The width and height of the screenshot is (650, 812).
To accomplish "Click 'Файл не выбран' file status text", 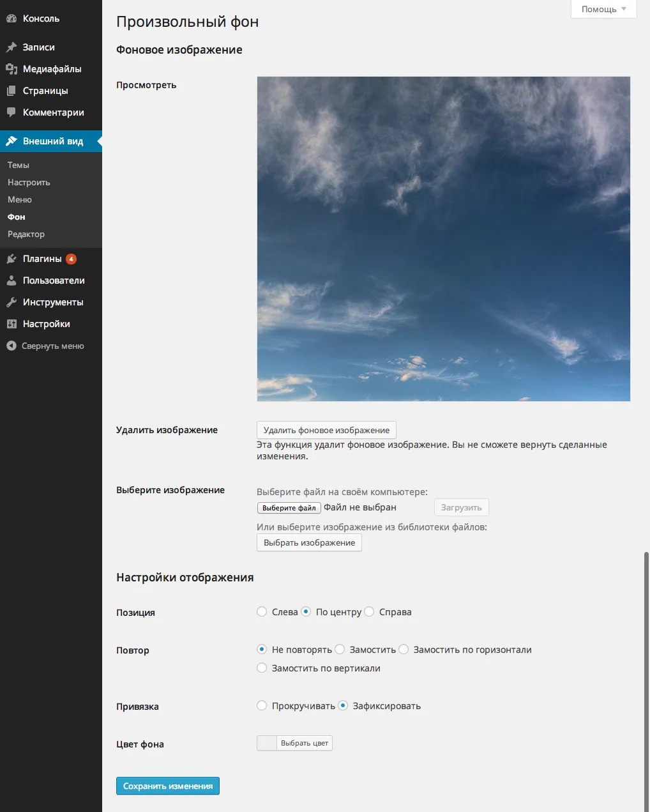I will (x=360, y=507).
